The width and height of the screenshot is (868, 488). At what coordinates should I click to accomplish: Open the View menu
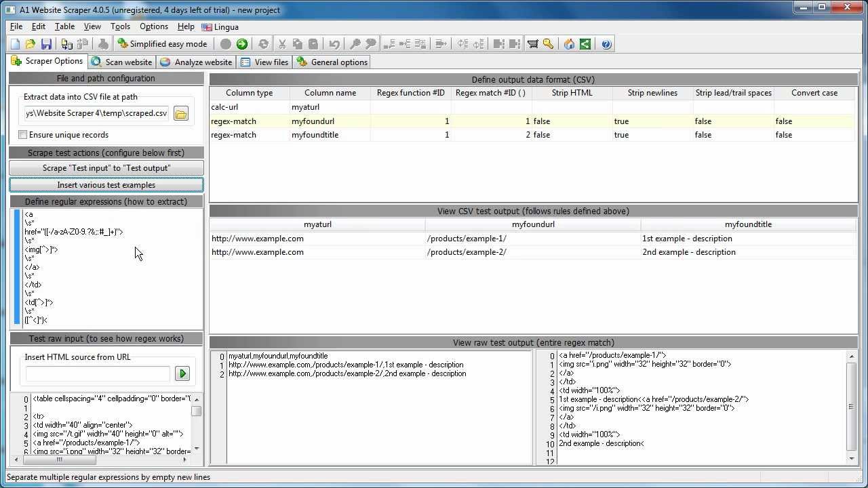(x=92, y=26)
